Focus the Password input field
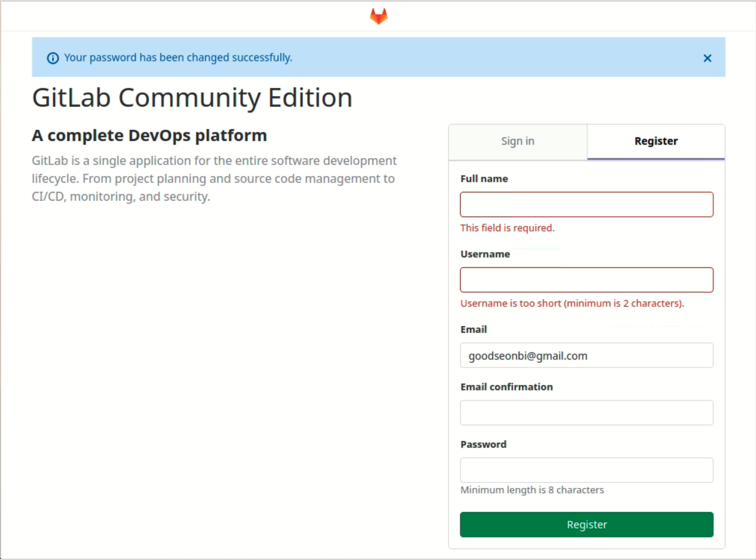 coord(587,470)
